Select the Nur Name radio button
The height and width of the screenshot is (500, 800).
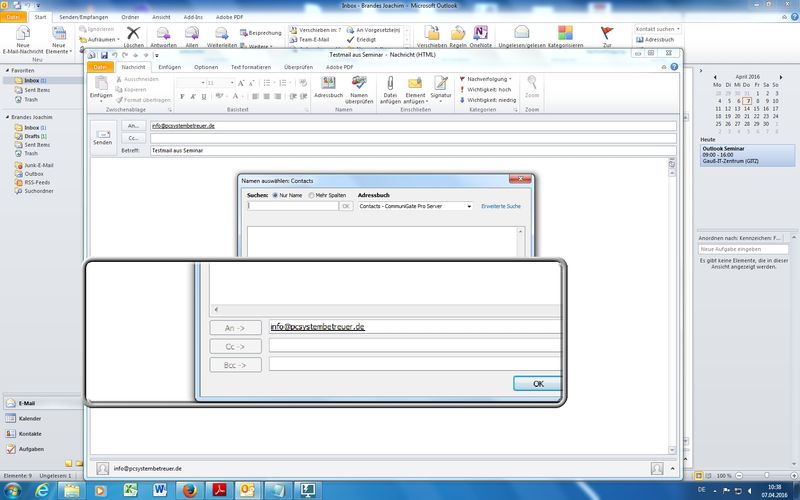(x=275, y=194)
